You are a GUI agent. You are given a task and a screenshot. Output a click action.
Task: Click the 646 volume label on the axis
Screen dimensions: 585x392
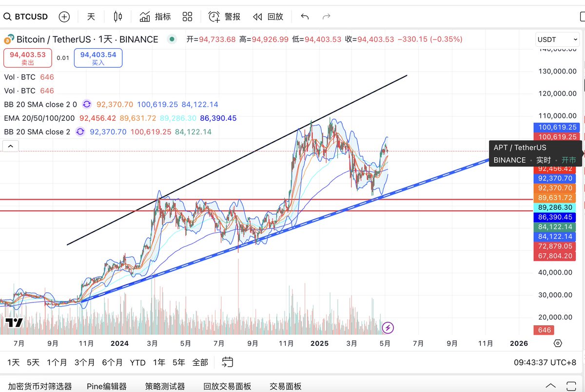[x=544, y=330]
